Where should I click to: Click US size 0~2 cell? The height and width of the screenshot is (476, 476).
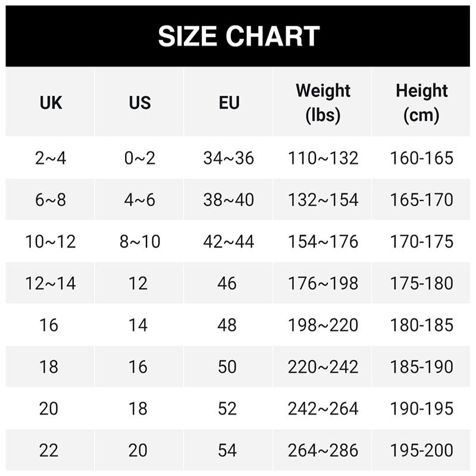[x=139, y=158]
